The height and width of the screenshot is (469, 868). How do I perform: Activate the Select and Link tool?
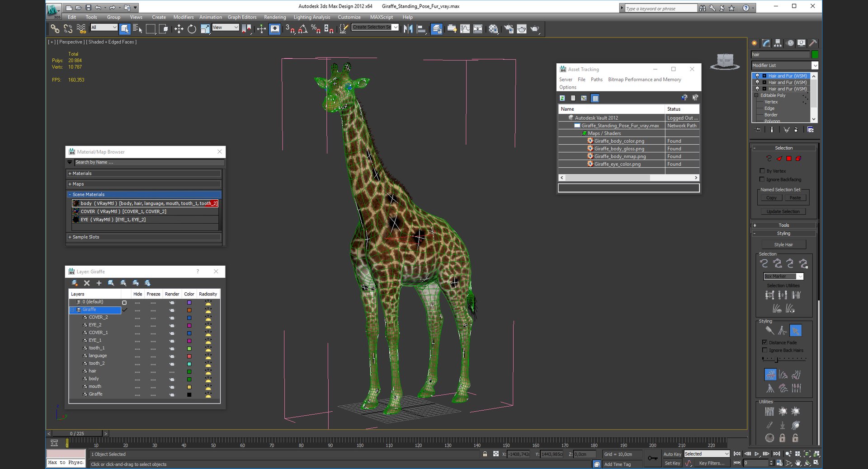tap(55, 29)
